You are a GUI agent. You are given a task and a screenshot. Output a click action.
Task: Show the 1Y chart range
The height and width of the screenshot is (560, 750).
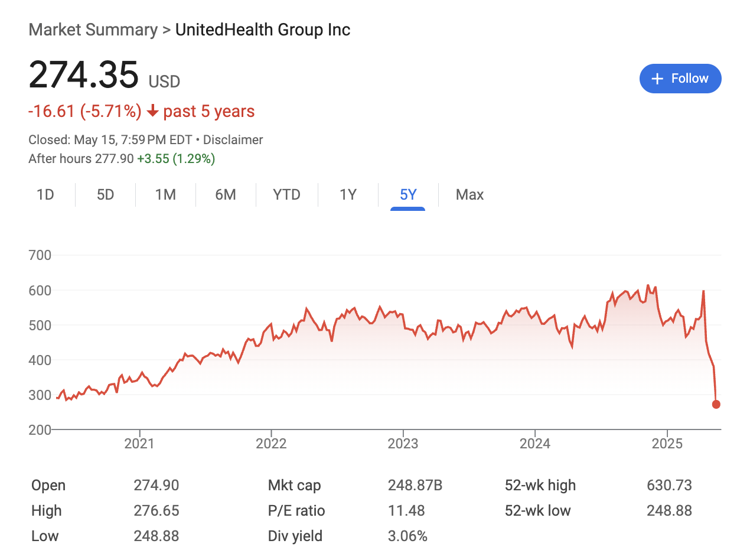pos(348,194)
